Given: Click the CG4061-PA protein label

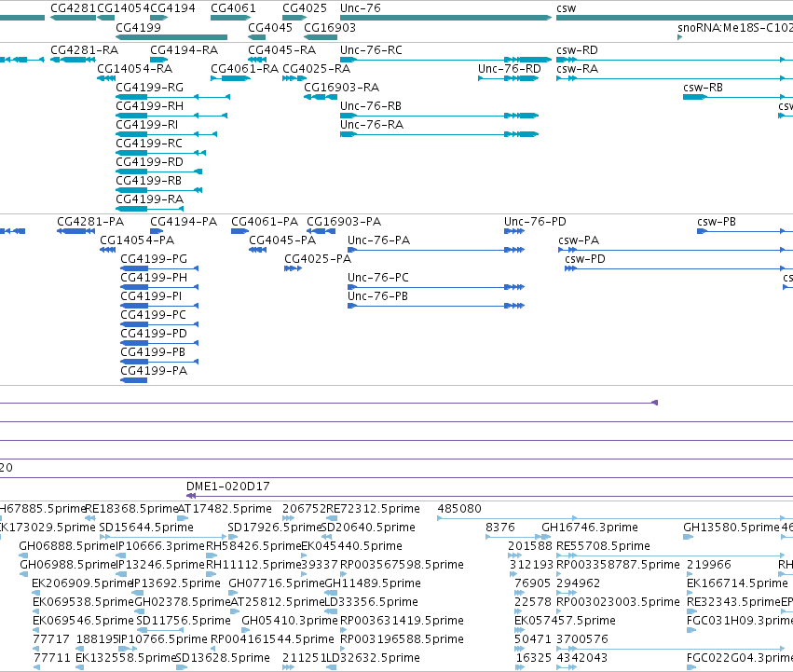Looking at the screenshot, I should coord(265,222).
